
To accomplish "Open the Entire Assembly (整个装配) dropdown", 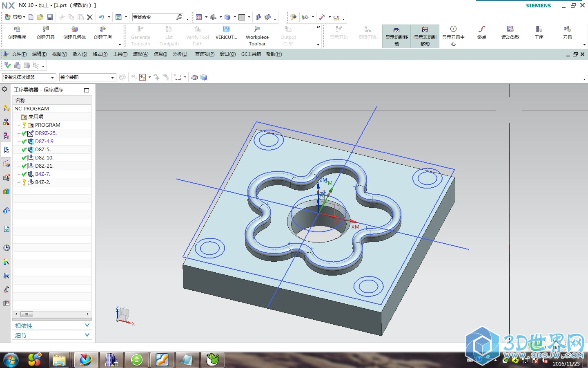I will (87, 77).
